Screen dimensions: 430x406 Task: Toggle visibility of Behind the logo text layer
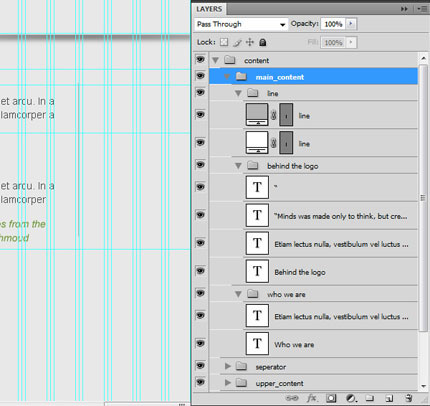tap(200, 271)
